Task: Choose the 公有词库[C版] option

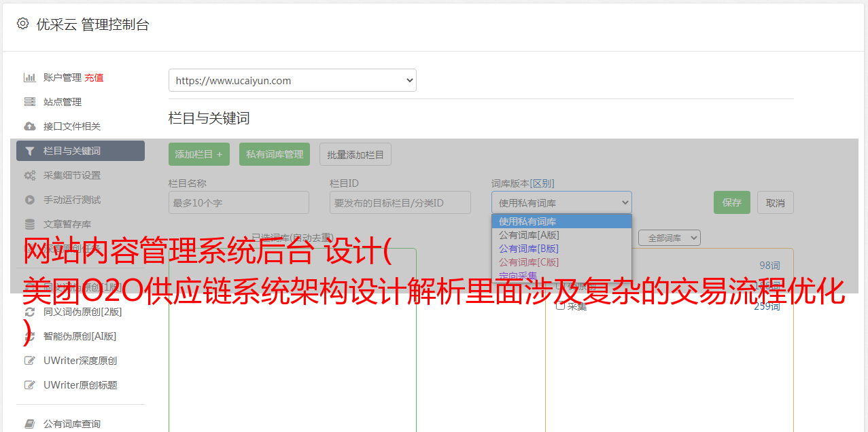Action: (x=561, y=262)
